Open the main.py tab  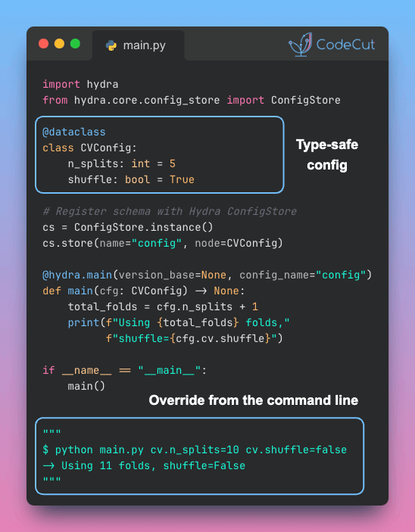[x=139, y=45]
